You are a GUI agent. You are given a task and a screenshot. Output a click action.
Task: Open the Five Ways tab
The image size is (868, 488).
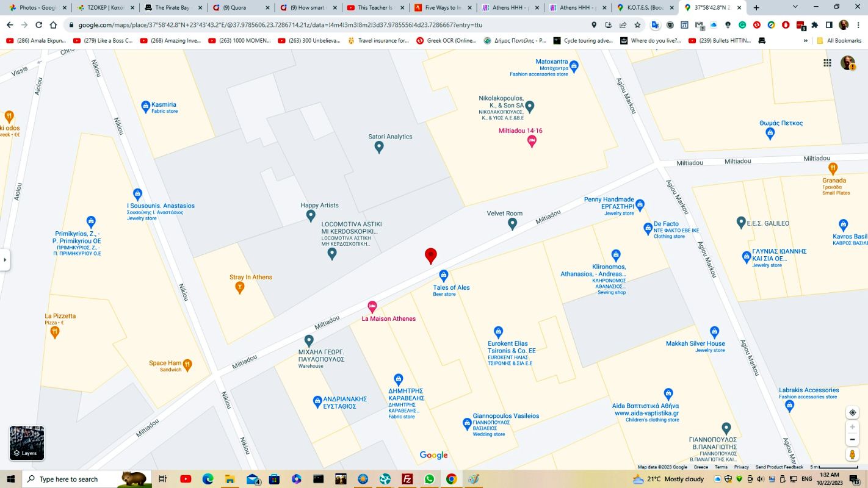(443, 7)
